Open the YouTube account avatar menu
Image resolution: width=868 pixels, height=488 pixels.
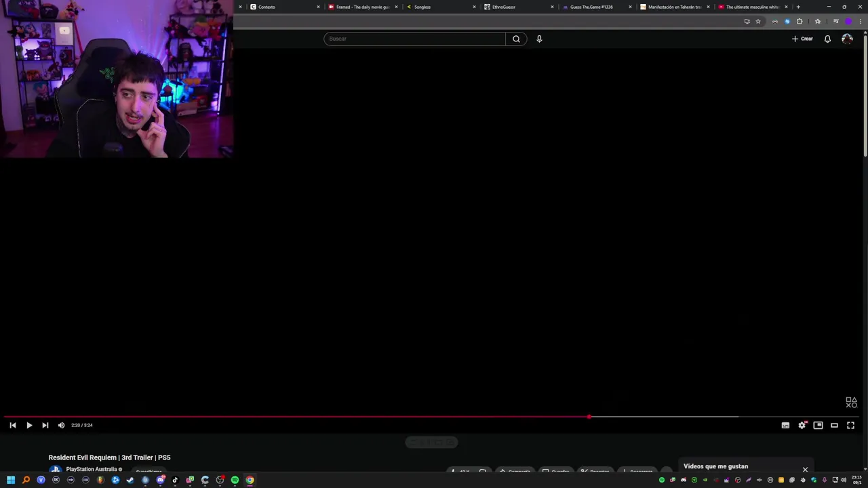tap(847, 39)
